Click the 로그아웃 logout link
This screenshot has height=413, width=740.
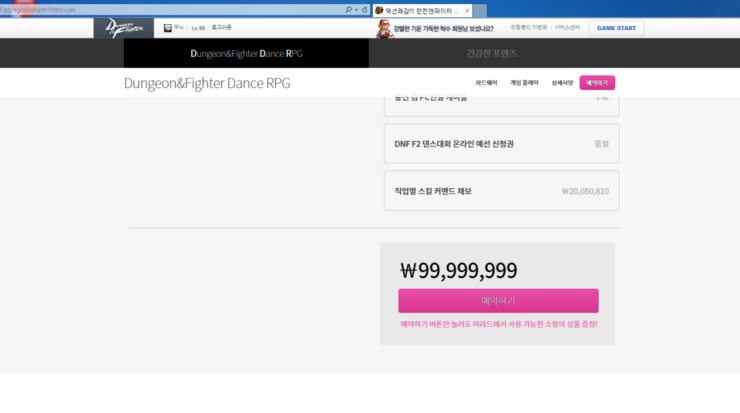pyautogui.click(x=221, y=27)
